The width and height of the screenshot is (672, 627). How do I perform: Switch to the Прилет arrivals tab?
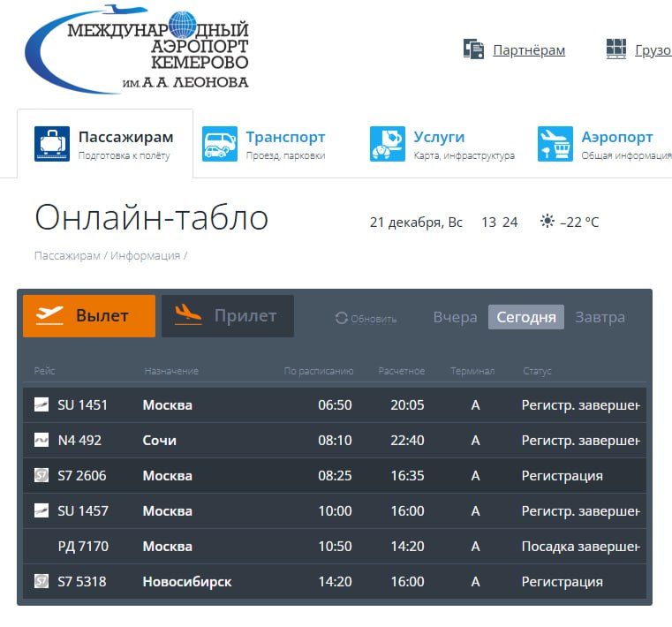point(227,316)
